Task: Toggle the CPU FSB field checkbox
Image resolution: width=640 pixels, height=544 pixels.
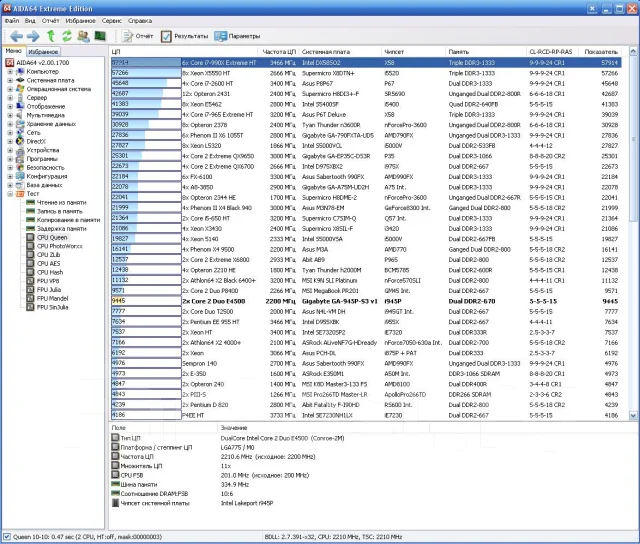Action: pos(116,475)
